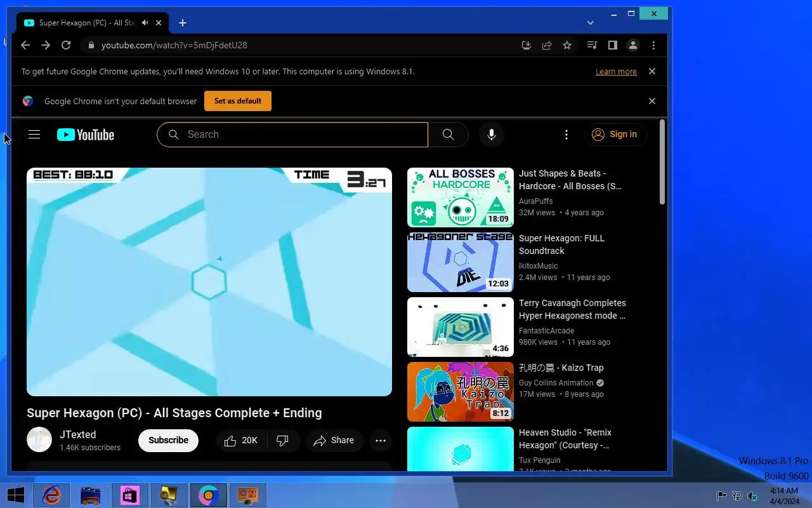The height and width of the screenshot is (508, 812).
Task: Mute the tab via speaker icon
Action: (145, 23)
